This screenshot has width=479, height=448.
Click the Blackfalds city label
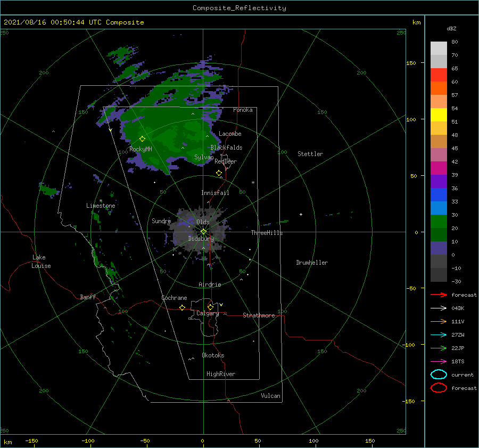pos(226,148)
